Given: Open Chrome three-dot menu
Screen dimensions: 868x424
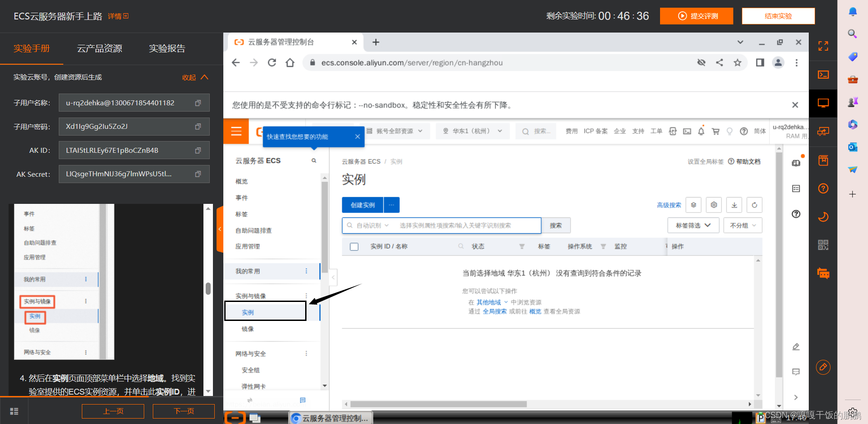Looking at the screenshot, I should [x=797, y=63].
